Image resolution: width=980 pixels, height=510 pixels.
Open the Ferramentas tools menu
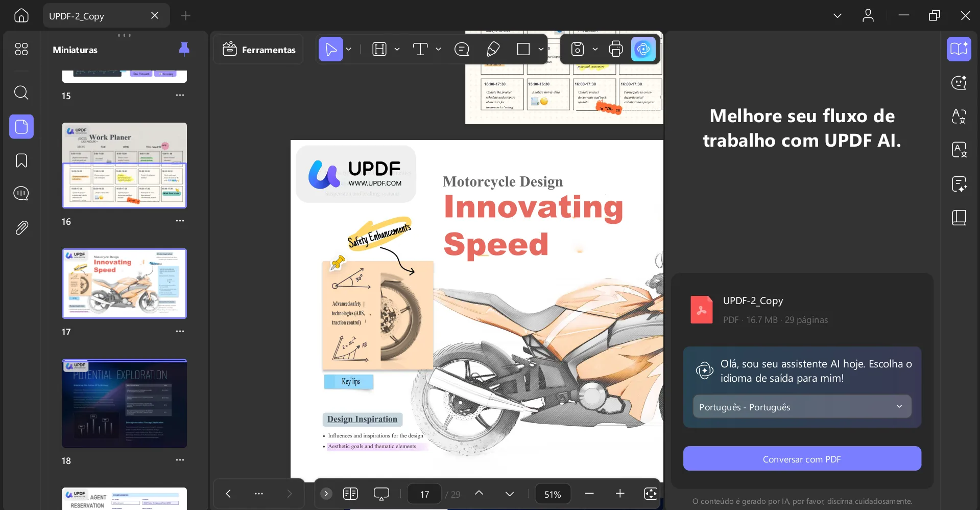[259, 50]
